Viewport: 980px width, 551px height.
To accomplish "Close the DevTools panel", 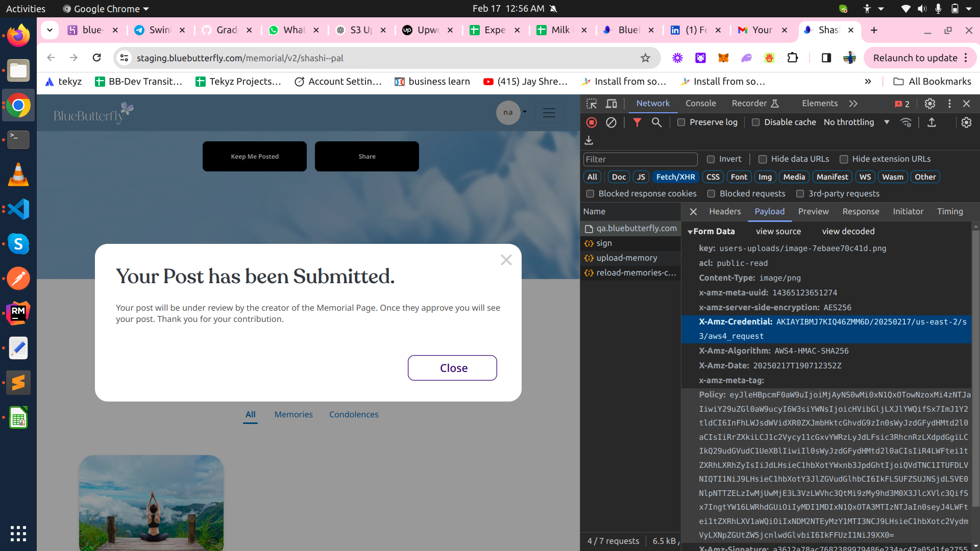I will (966, 104).
